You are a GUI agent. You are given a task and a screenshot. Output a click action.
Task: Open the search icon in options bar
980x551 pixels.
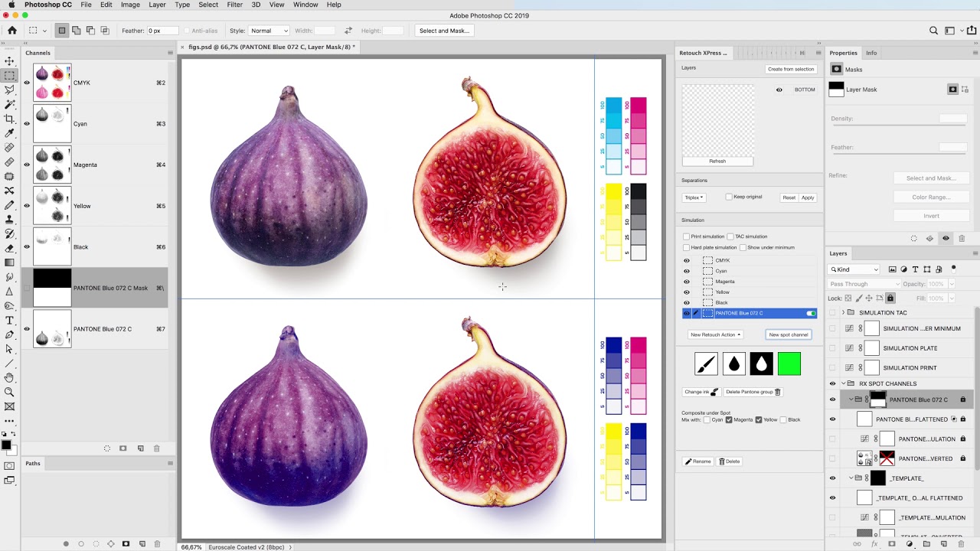[x=933, y=31]
